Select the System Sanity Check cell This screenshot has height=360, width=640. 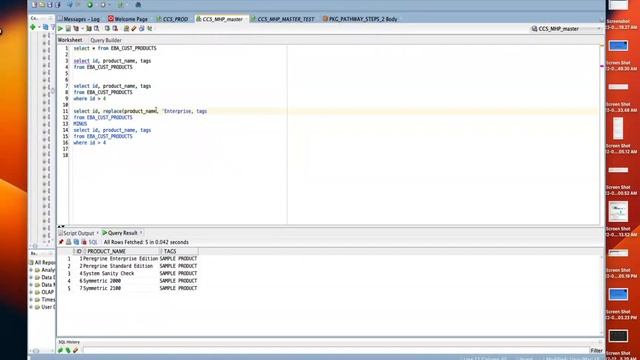point(121,273)
